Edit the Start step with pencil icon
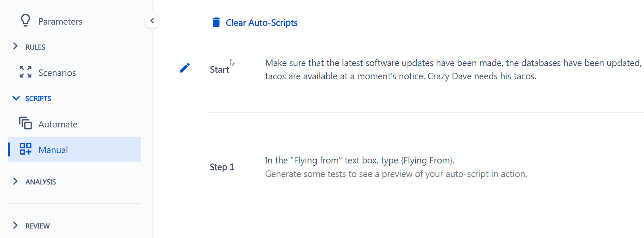The image size is (644, 238). pos(185,68)
